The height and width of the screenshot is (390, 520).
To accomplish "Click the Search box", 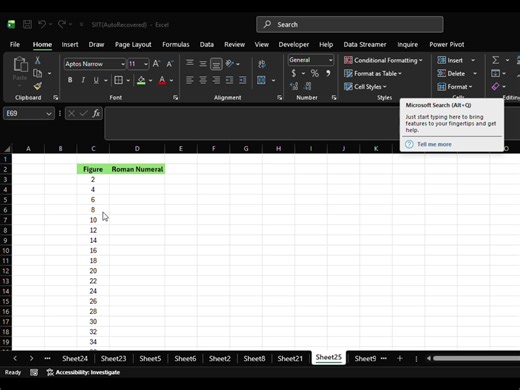I will tap(350, 24).
